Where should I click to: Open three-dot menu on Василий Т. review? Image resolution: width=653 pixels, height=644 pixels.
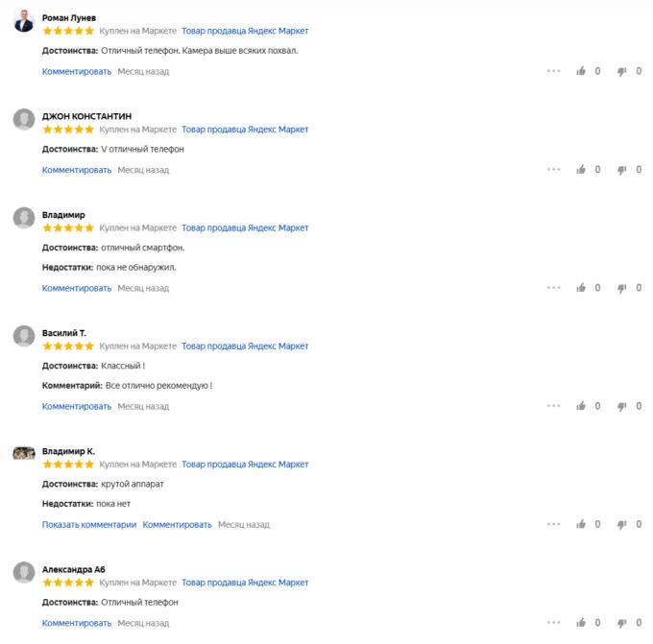tap(554, 406)
